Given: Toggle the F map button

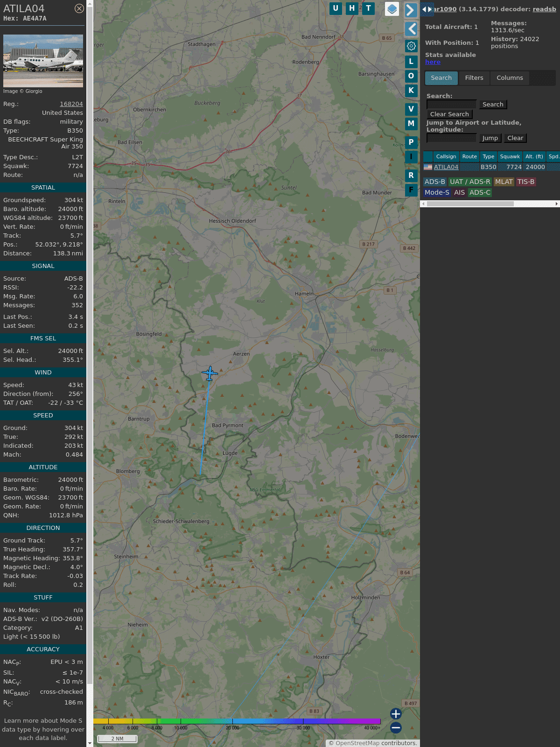Looking at the screenshot, I should (x=411, y=190).
